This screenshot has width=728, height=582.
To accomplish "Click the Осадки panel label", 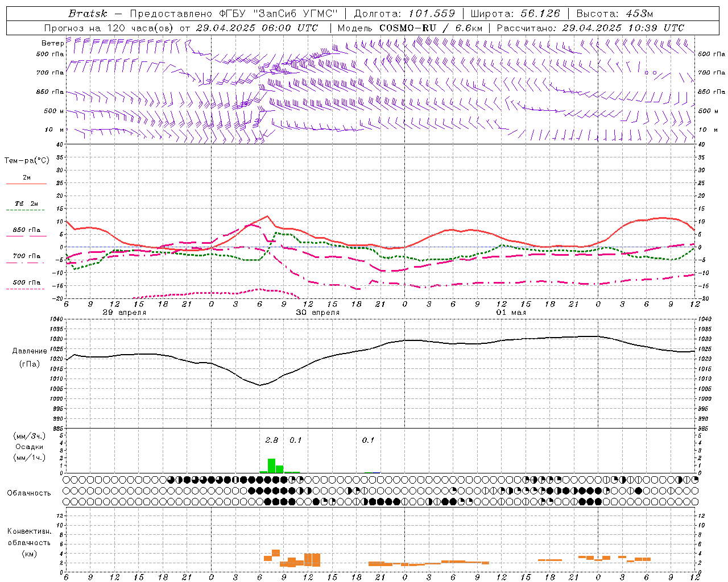I will 29,447.
